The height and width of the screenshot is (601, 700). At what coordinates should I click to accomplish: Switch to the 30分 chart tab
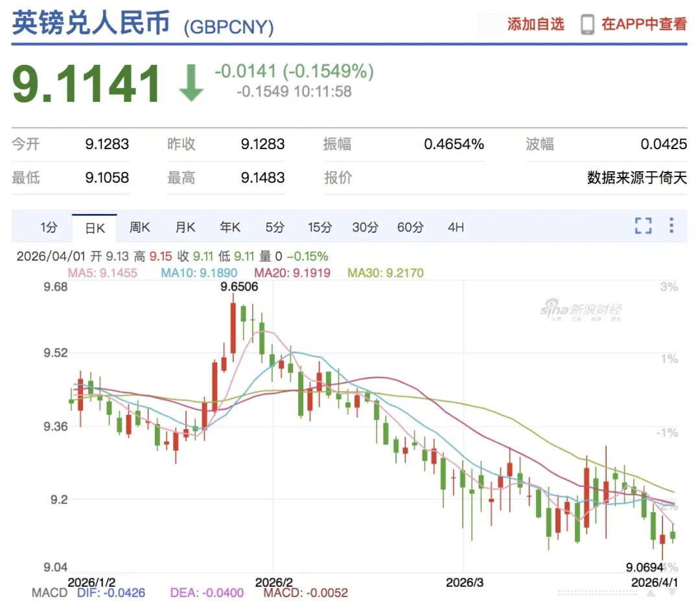click(x=365, y=228)
